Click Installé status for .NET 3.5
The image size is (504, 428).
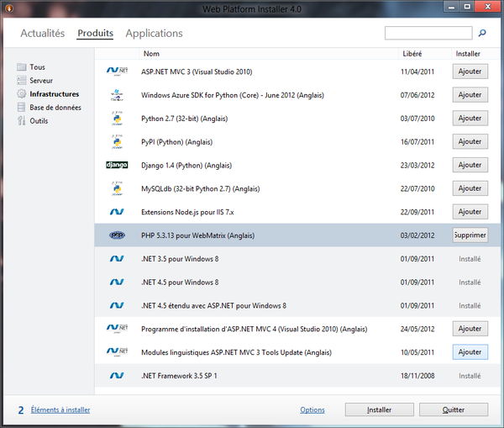tap(470, 259)
